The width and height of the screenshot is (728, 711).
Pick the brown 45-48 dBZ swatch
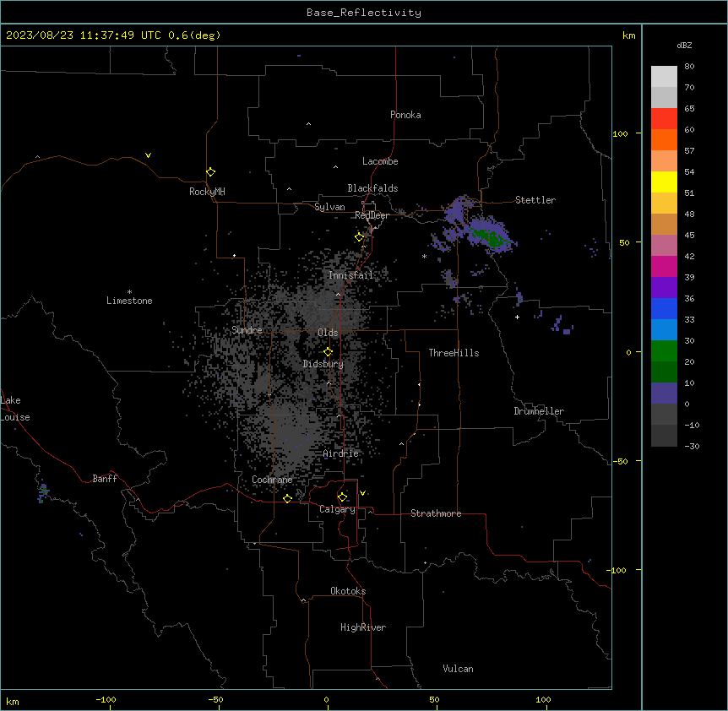pos(664,224)
